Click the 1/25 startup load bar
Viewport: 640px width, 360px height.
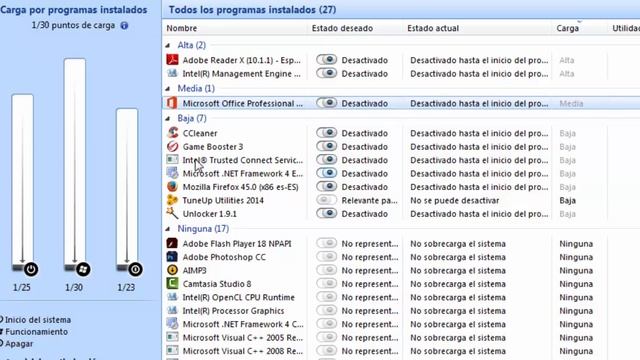click(x=22, y=183)
